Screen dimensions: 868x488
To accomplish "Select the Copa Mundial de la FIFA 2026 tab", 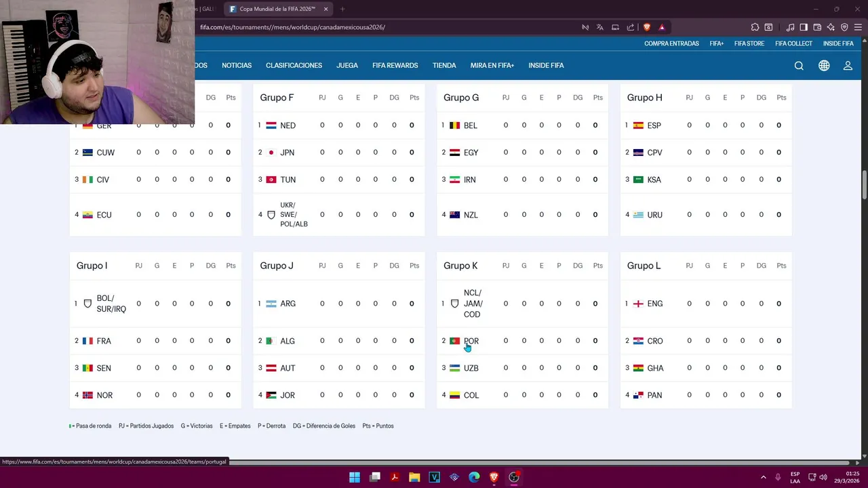I will point(278,9).
